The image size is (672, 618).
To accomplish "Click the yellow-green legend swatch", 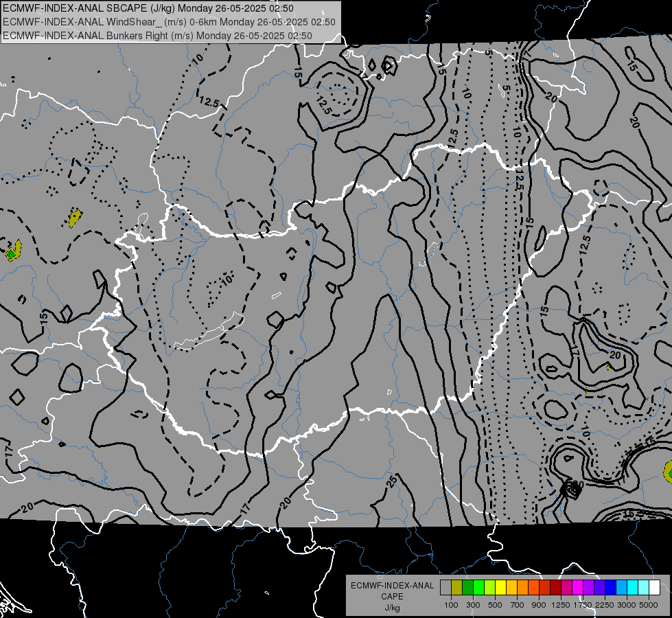I will [490, 587].
